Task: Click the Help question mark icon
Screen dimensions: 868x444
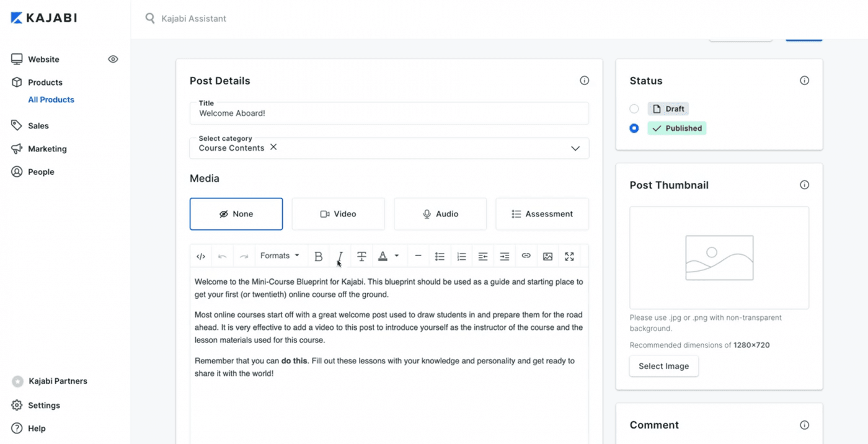Action: 17,428
